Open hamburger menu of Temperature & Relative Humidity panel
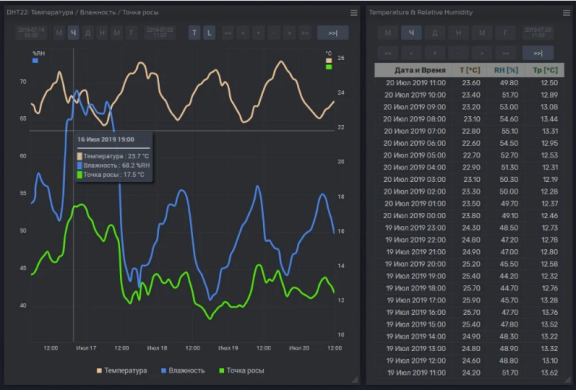Viewport: 576px width, 390px height. (566, 13)
